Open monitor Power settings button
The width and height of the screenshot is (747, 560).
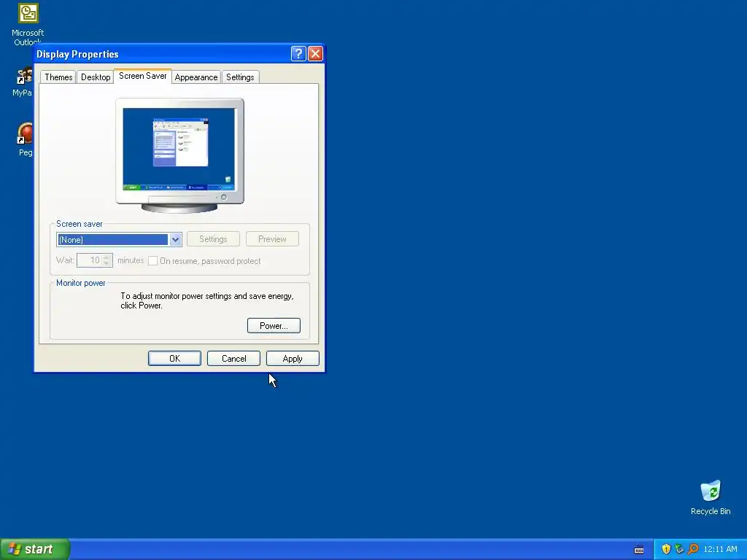274,326
